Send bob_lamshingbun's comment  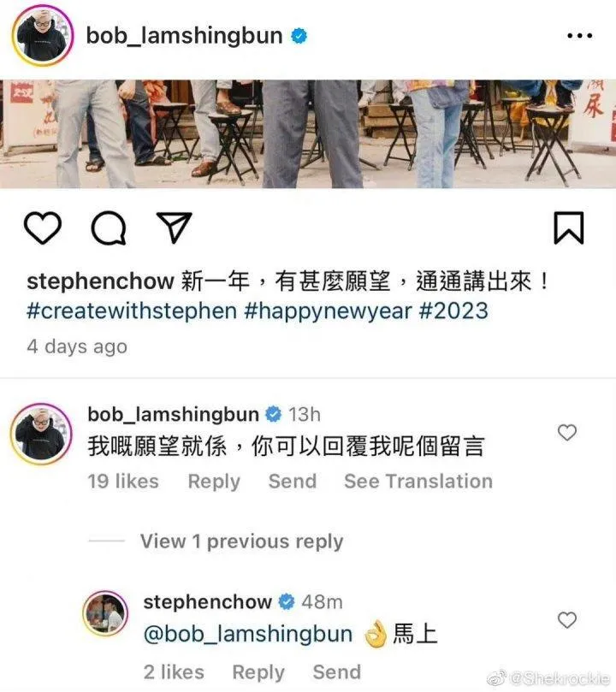[x=293, y=481]
